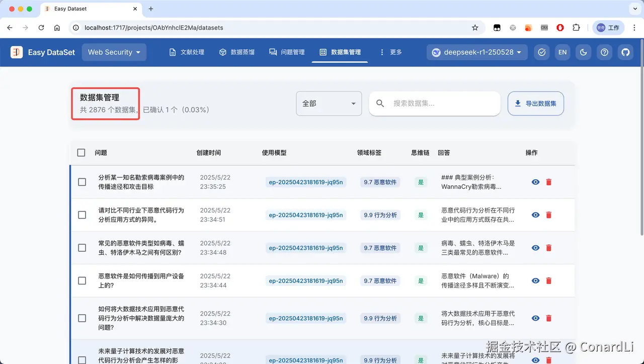The image size is (644, 364).
Task: Select the 数据集管理 tab
Action: point(340,52)
